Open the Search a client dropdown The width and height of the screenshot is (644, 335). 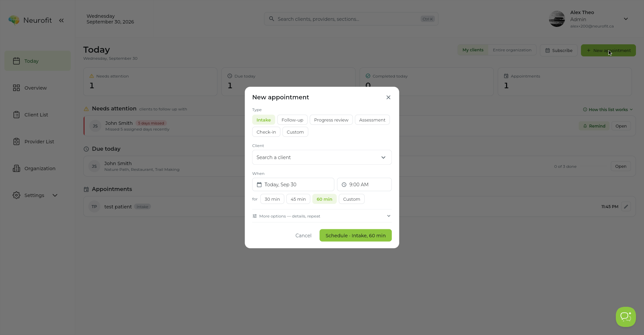[322, 157]
